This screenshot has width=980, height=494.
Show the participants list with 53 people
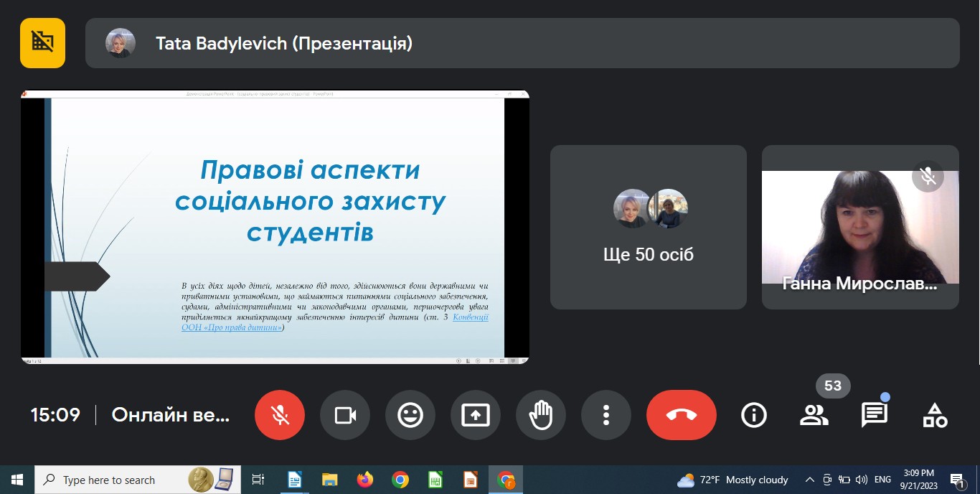click(x=814, y=415)
